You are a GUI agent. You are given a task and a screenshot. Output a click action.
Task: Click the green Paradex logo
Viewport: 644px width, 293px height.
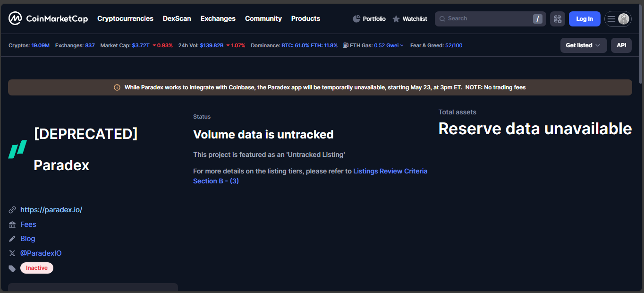17,149
